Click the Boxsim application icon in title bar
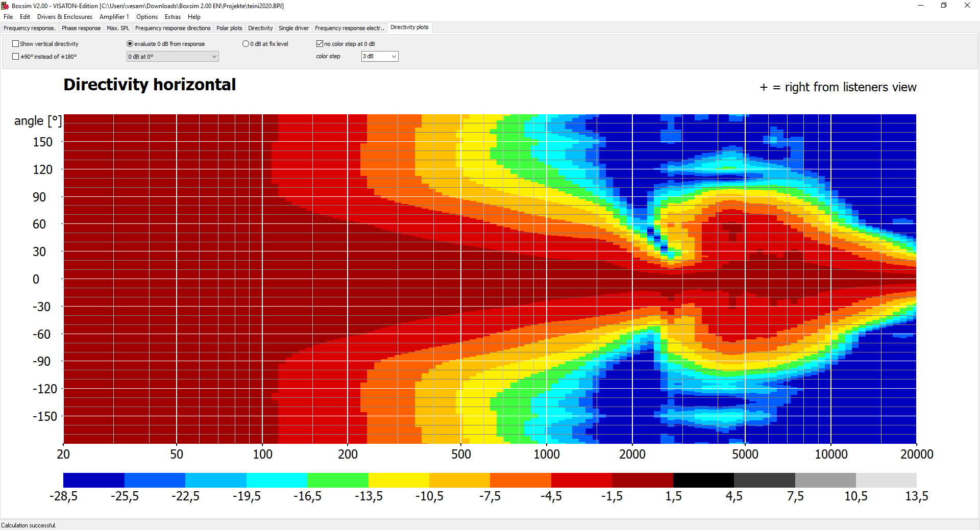The height and width of the screenshot is (530, 980). coord(5,6)
